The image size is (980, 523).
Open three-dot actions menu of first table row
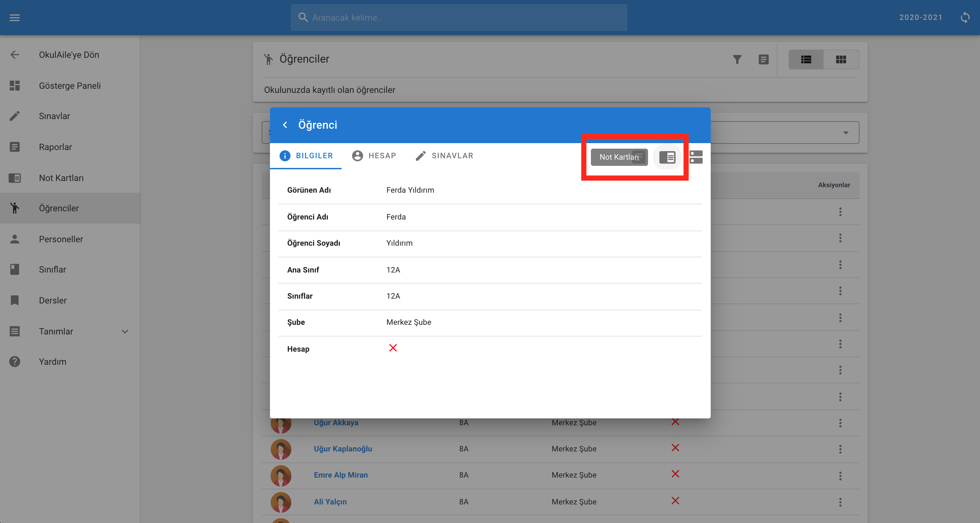pyautogui.click(x=840, y=212)
